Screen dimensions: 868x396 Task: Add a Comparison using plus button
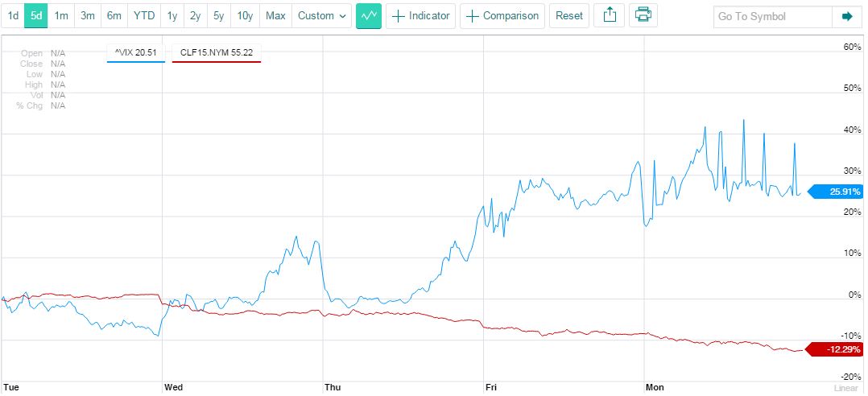[x=502, y=16]
